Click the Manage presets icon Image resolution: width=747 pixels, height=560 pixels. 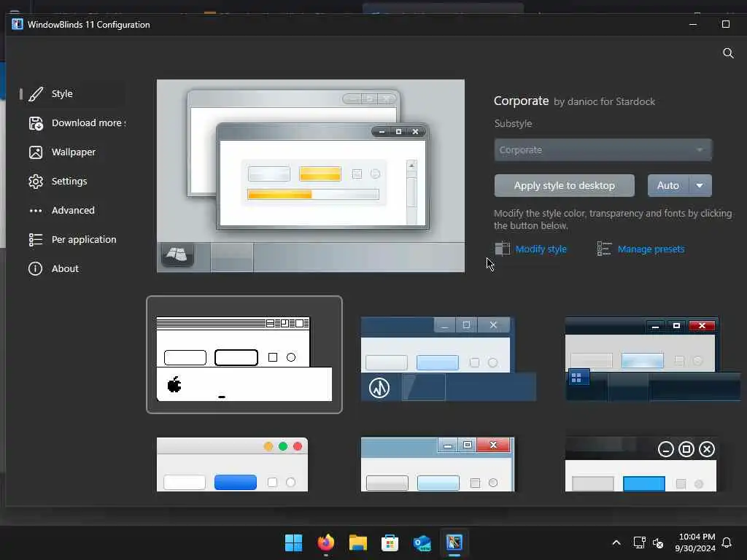coord(604,249)
